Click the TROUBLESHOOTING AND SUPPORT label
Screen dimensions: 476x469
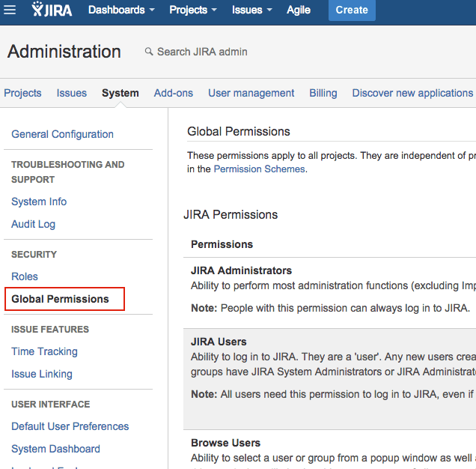67,172
